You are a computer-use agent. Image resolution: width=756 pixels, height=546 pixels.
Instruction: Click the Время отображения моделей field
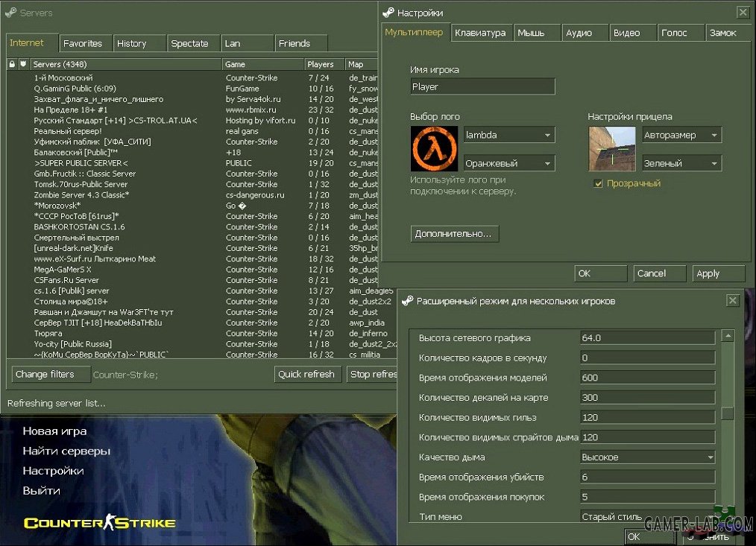click(x=647, y=378)
